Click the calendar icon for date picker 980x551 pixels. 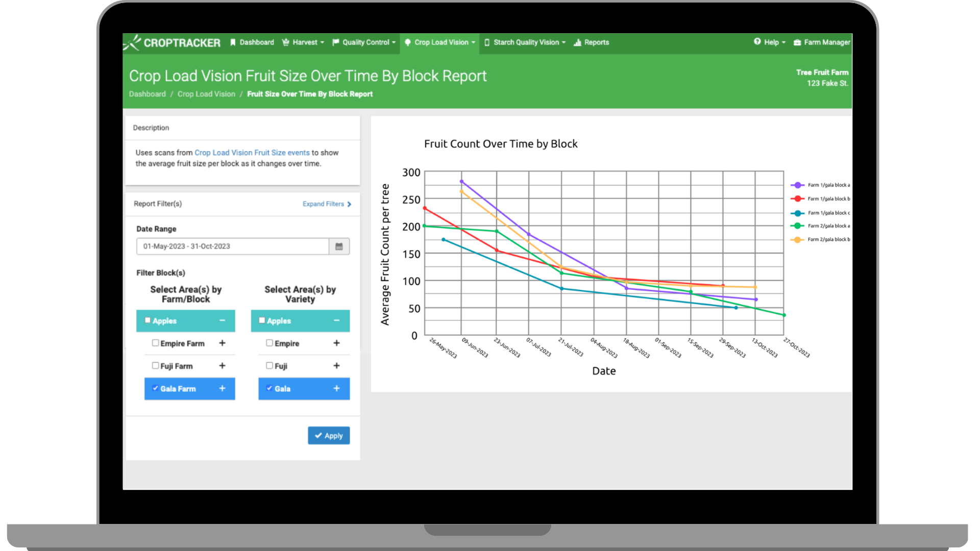[339, 246]
